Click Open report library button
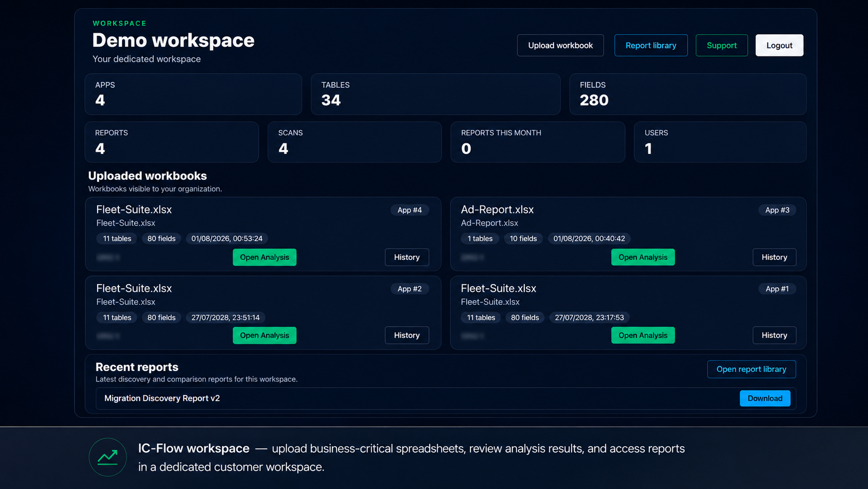Screen dimensions: 868x489 tap(751, 369)
